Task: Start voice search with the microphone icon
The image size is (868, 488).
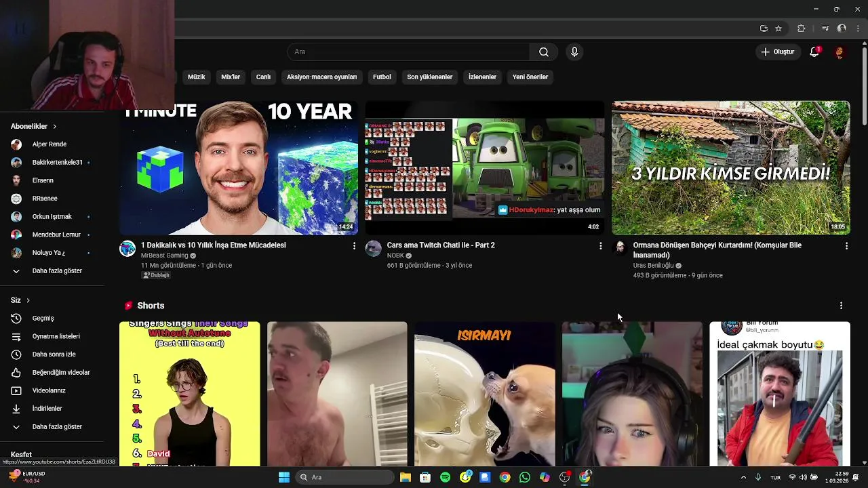Action: (574, 52)
